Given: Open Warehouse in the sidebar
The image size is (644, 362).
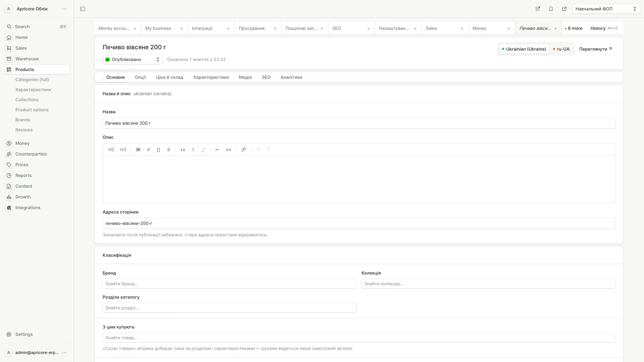Looking at the screenshot, I should pyautogui.click(x=37, y=59).
